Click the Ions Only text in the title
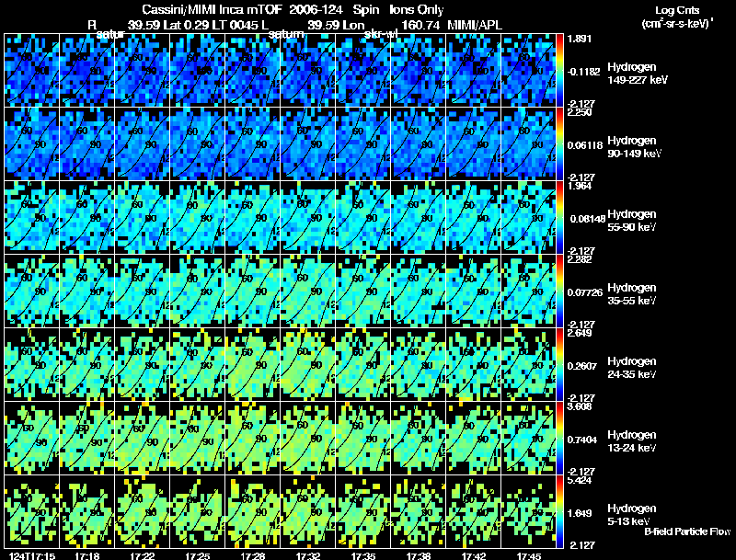Screen dimensions: 736x560 point(417,9)
